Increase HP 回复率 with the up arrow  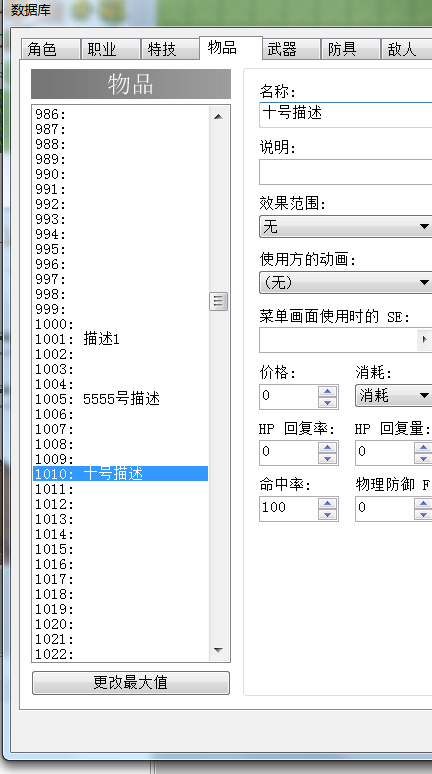(328, 447)
